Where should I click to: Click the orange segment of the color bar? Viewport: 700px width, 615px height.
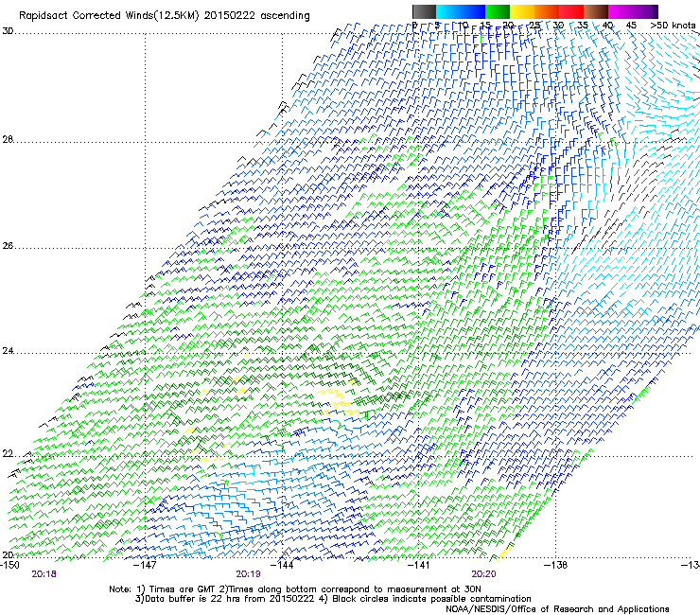click(x=547, y=11)
